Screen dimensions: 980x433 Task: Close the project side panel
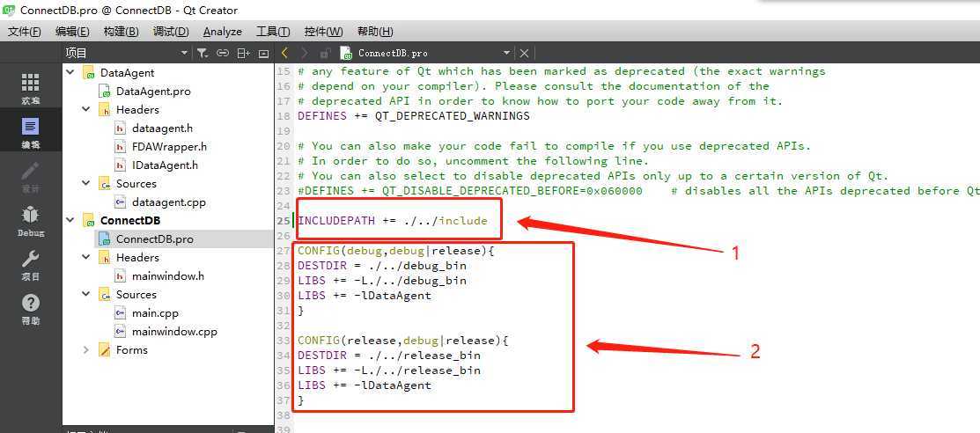(x=264, y=54)
